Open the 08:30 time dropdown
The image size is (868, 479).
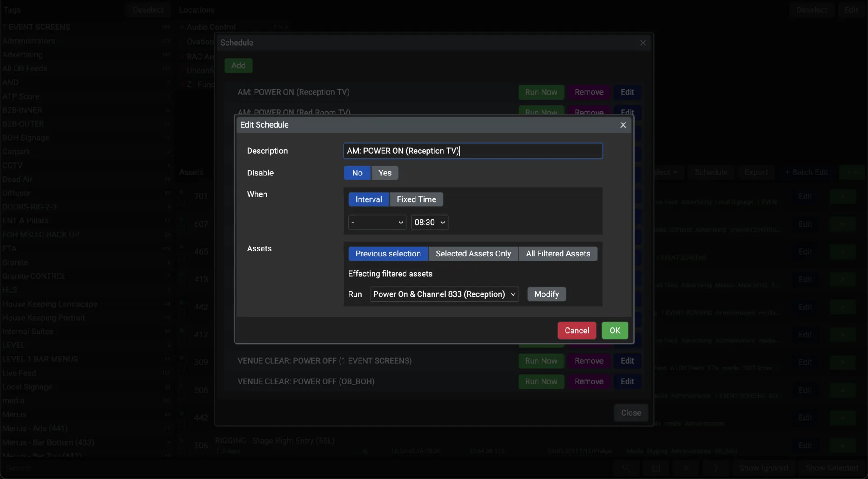click(x=429, y=223)
